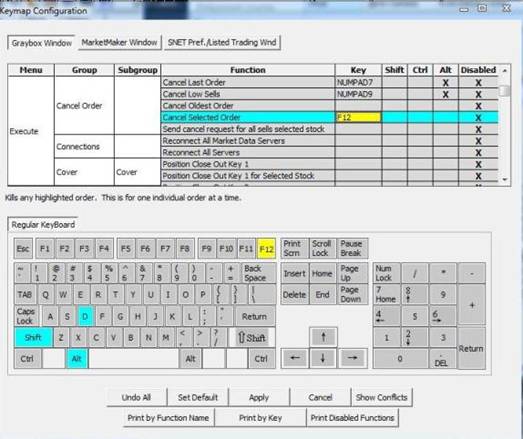The height and width of the screenshot is (439, 523).
Task: Toggle Disabled mark for Reconnect All Servers
Action: coord(478,153)
